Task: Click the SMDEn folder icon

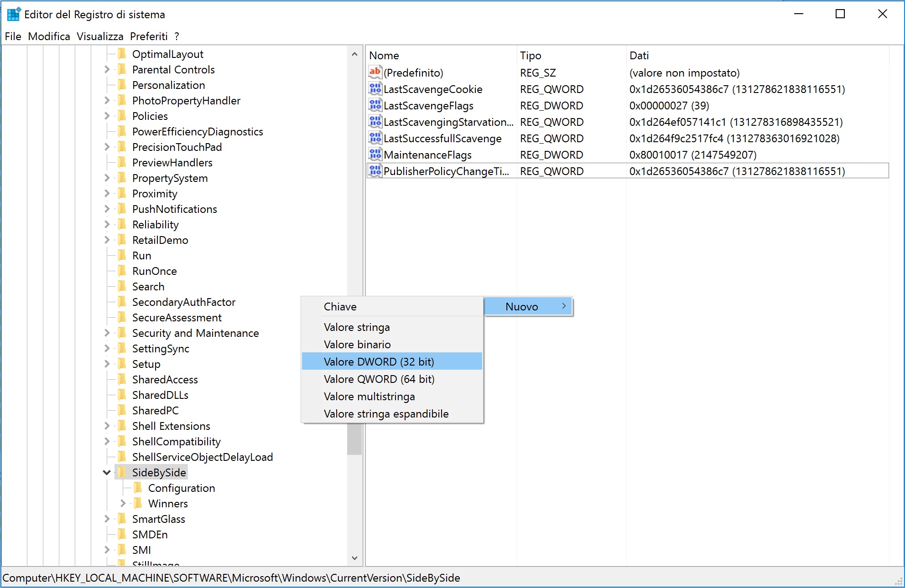Action: click(122, 535)
